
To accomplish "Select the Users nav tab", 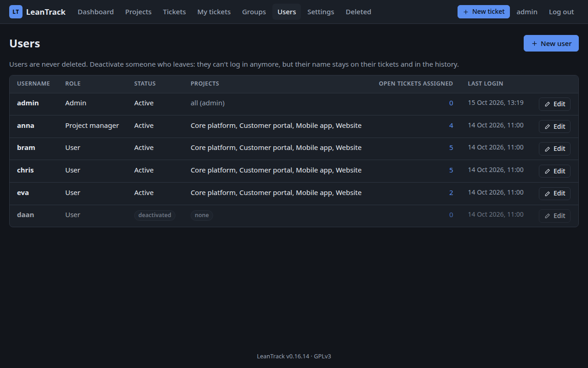I will (x=287, y=12).
